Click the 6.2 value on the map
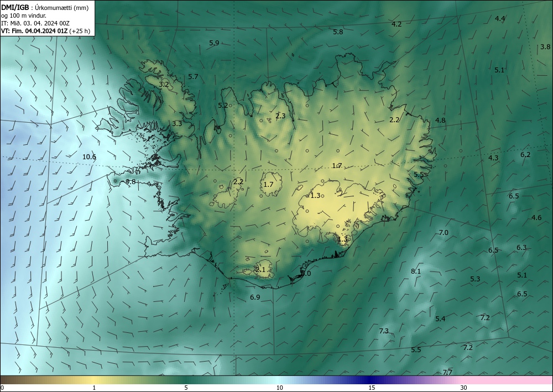 (525, 154)
